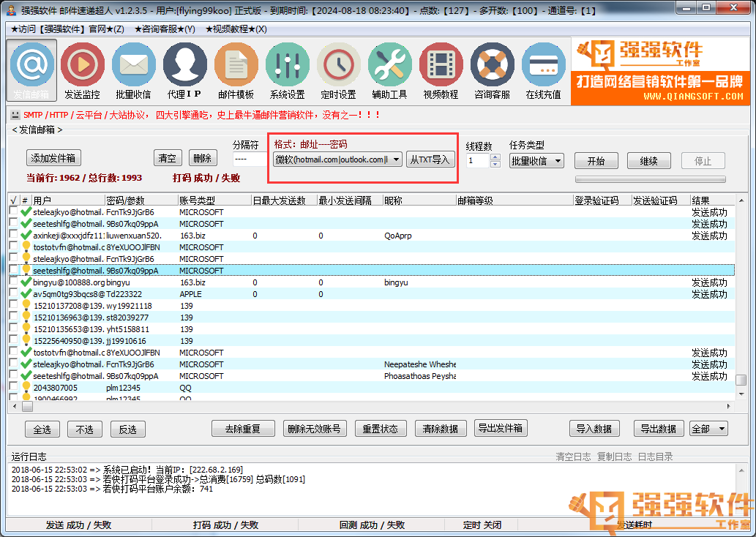Click the 分隔符 separator input field
Viewport: 756px width, 537px height.
pyautogui.click(x=250, y=159)
